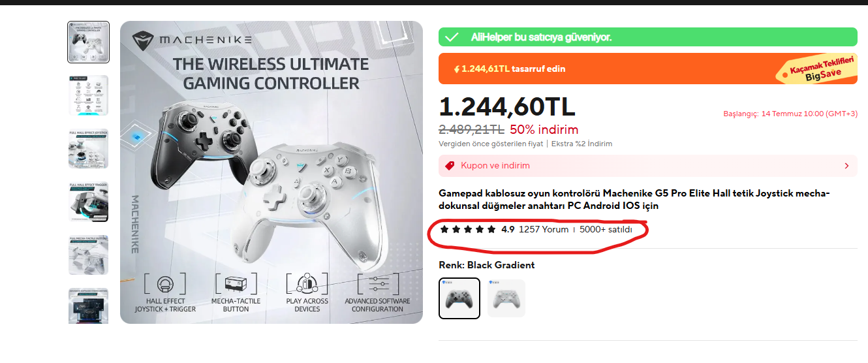Select the Full Mecha-Tactile Button thumbnail

coord(88,255)
